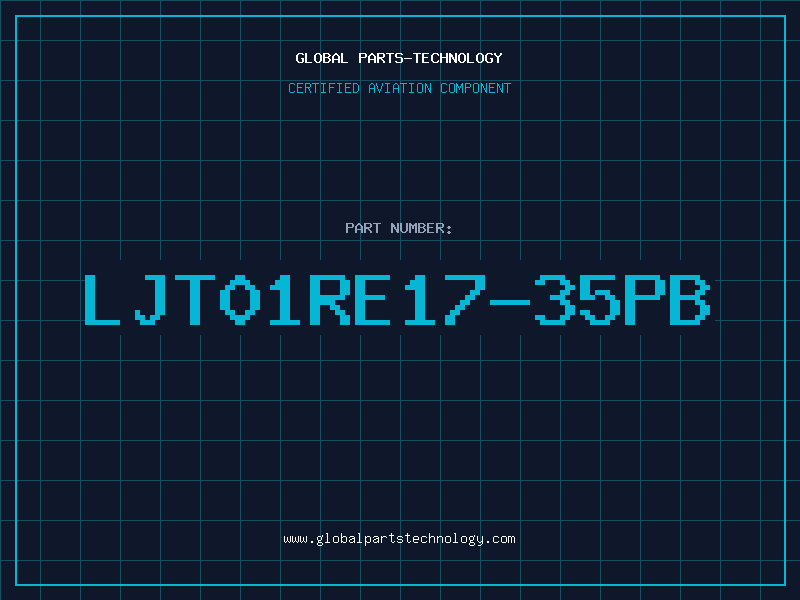Click the large digit 3 in part number
The height and width of the screenshot is (600, 800).
click(555, 299)
